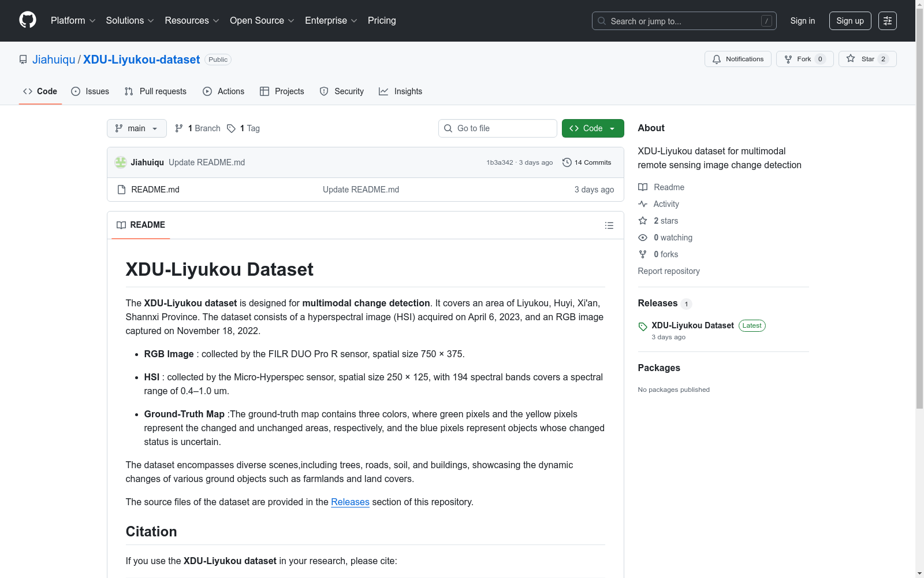Viewport: 924px width, 578px height.
Task: Open the green Code dropdown button
Action: pyautogui.click(x=593, y=128)
